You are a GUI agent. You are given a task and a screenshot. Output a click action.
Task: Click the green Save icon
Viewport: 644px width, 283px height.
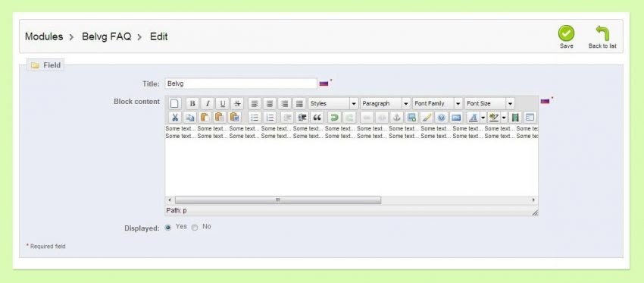click(566, 33)
